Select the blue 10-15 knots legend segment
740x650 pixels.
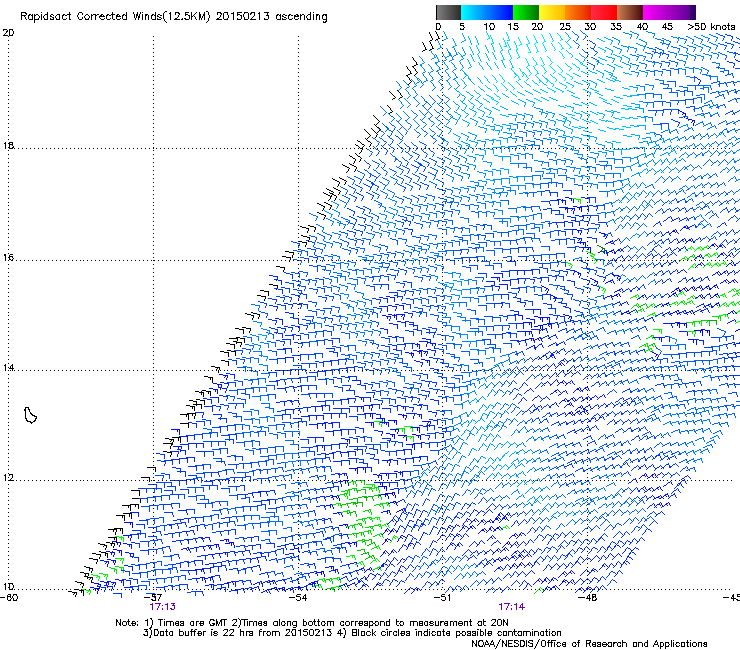coord(500,12)
